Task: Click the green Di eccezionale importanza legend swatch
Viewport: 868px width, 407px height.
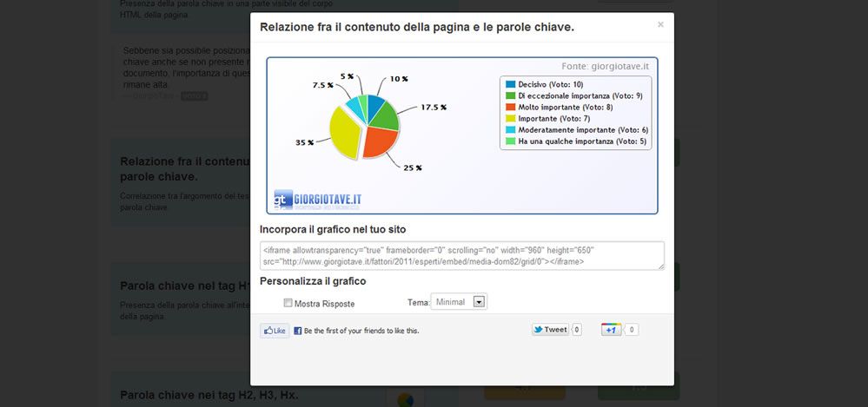Action: click(511, 95)
